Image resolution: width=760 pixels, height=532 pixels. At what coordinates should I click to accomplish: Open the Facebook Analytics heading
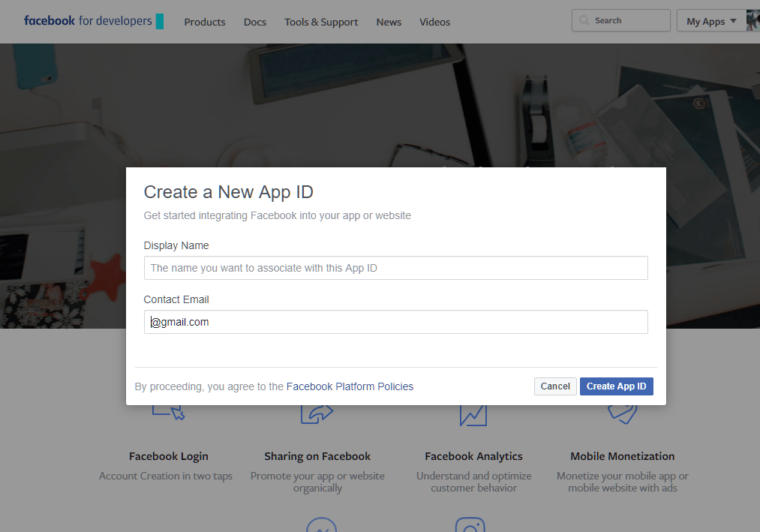point(473,456)
